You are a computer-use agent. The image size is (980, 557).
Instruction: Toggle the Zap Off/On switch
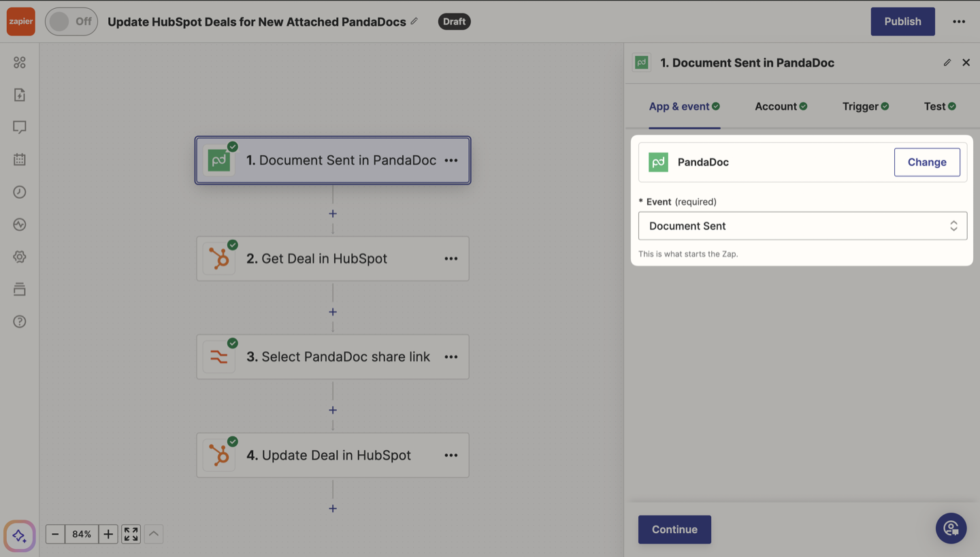coord(71,22)
